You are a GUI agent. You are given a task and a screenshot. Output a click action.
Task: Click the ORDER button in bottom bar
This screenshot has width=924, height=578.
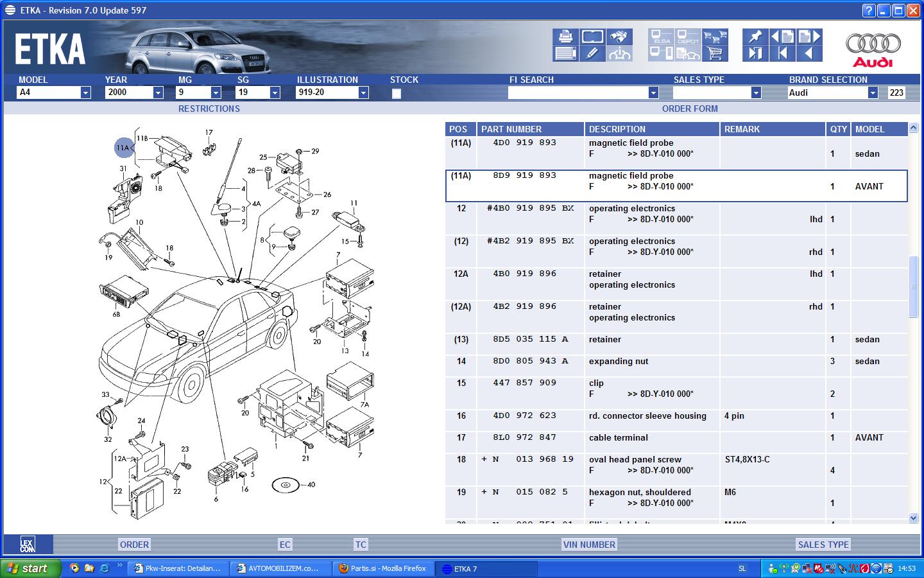point(134,545)
